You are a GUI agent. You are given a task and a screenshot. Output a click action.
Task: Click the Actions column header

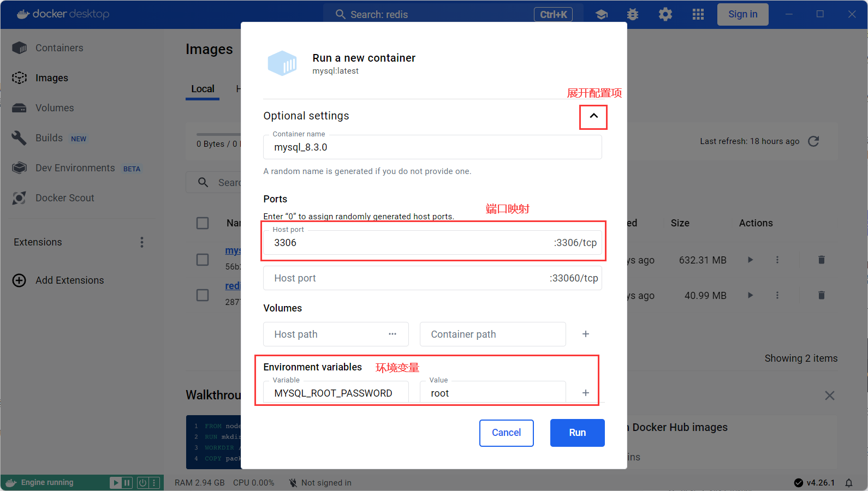(x=756, y=223)
